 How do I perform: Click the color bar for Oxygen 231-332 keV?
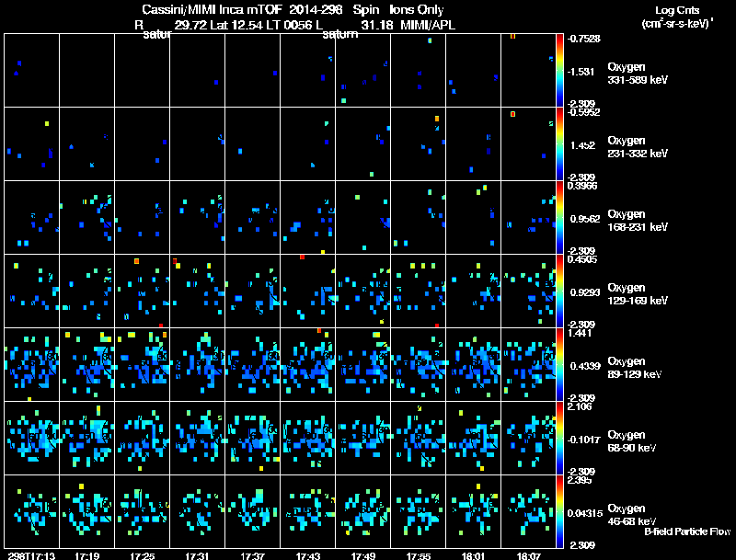coord(561,143)
